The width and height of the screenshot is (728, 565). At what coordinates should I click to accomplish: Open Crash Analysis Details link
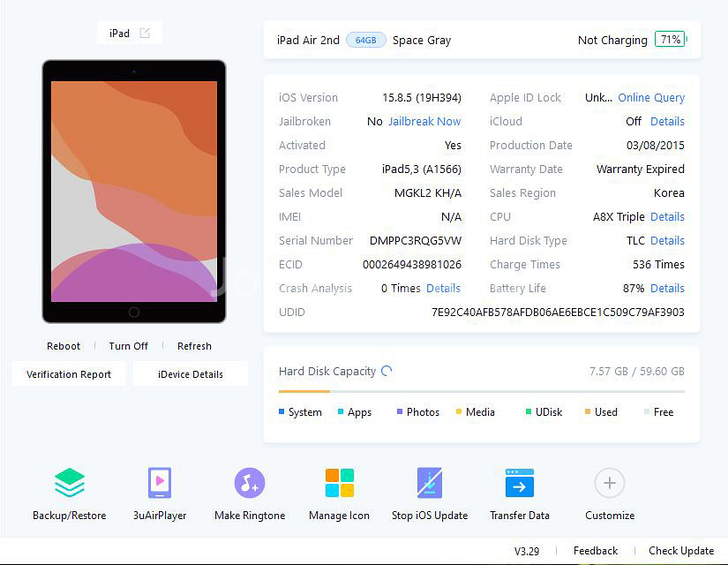[443, 289]
